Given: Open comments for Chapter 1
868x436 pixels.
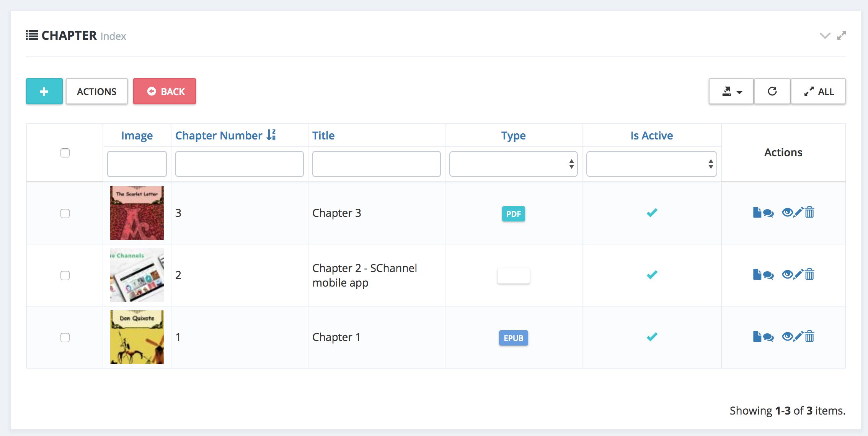Looking at the screenshot, I should click(768, 337).
